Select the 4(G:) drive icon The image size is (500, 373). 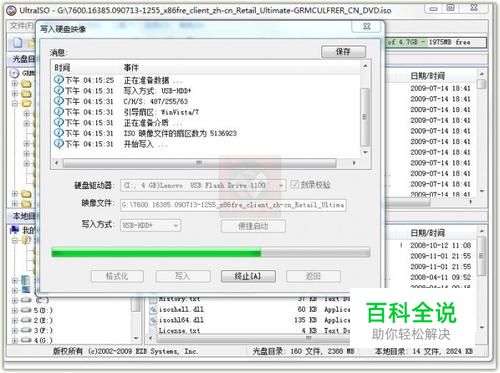point(26,340)
